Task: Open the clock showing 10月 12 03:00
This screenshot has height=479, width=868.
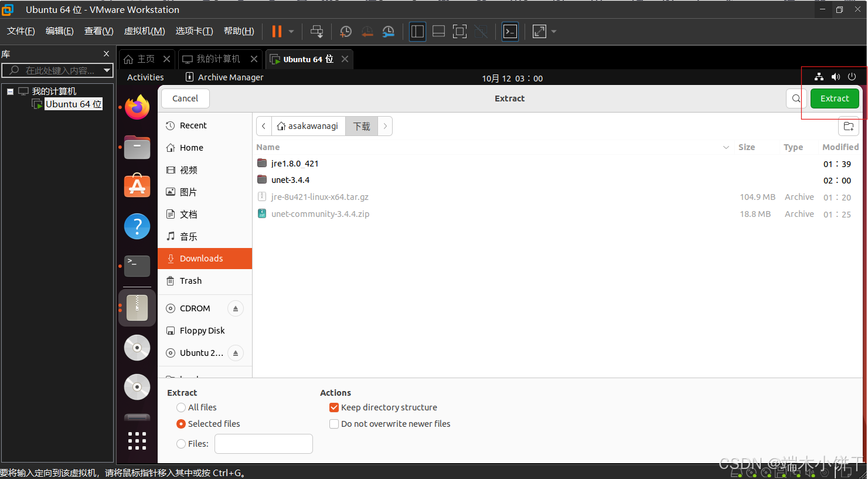Action: coord(512,78)
